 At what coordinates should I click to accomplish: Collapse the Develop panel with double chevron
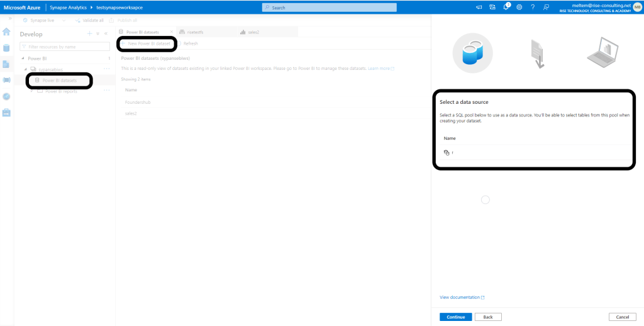106,33
